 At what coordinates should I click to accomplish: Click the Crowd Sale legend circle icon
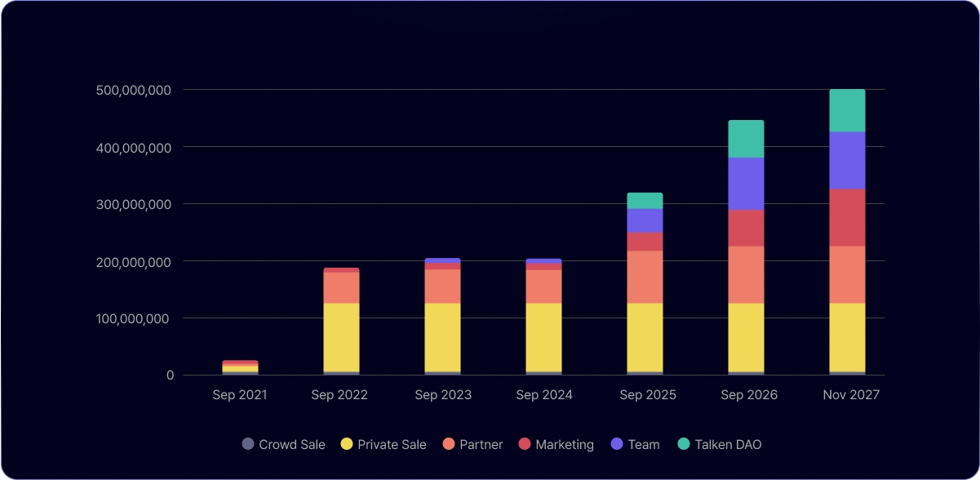(248, 444)
